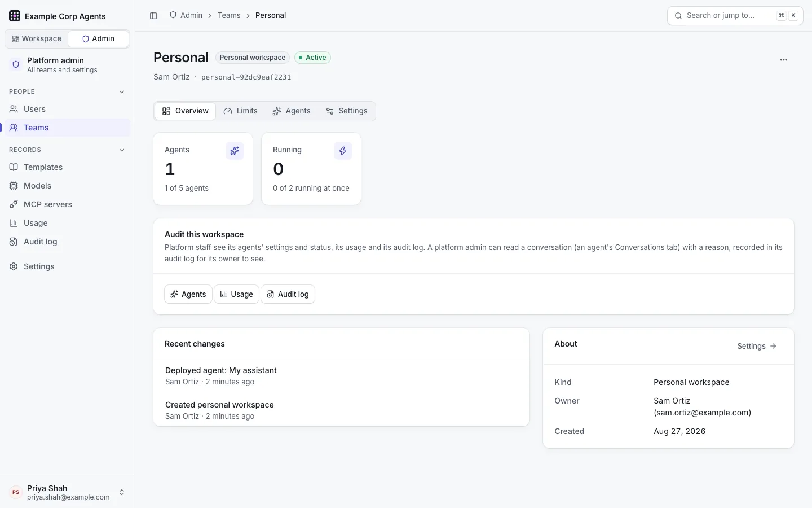This screenshot has height=508, width=812.
Task: Click the shield icon beside Platform admin
Action: [16, 65]
